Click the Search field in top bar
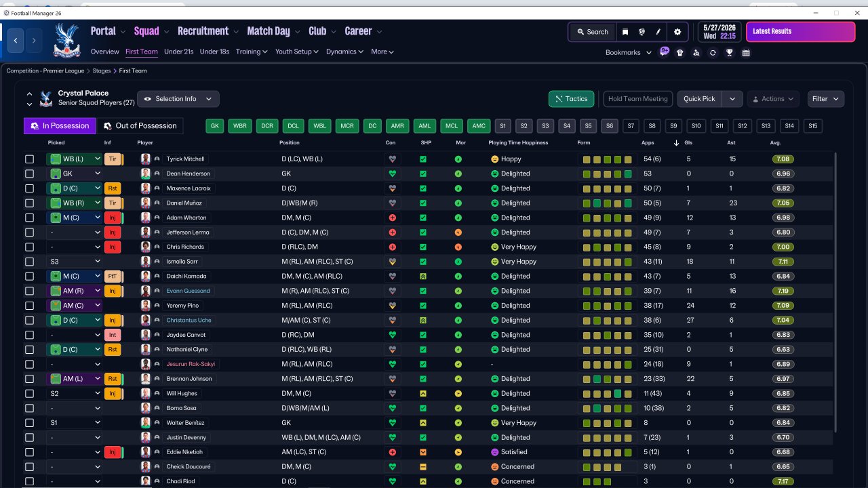868x488 pixels. coord(592,32)
